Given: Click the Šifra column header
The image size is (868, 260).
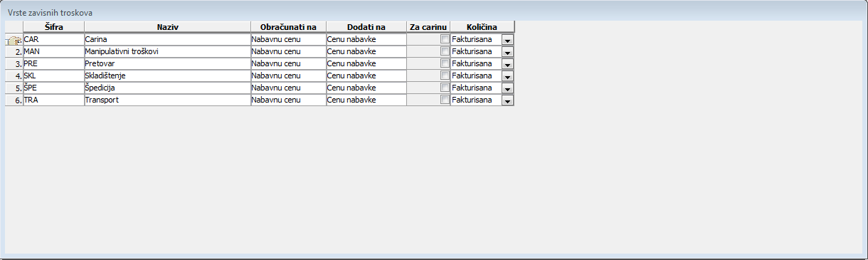Looking at the screenshot, I should [x=53, y=27].
